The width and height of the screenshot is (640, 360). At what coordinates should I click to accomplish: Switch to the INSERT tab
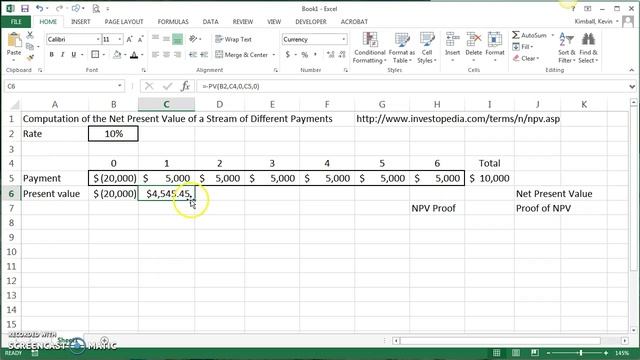tap(80, 22)
